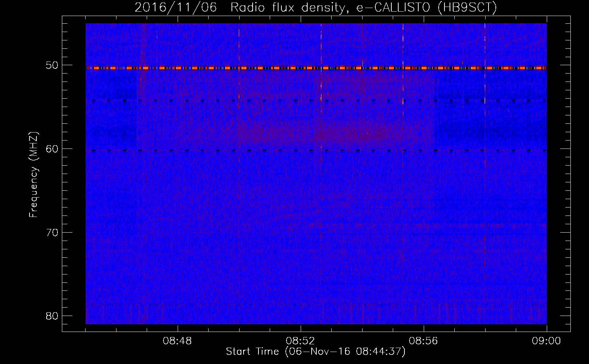
Task: Click the 09:00 time tick label
Action: [547, 341]
